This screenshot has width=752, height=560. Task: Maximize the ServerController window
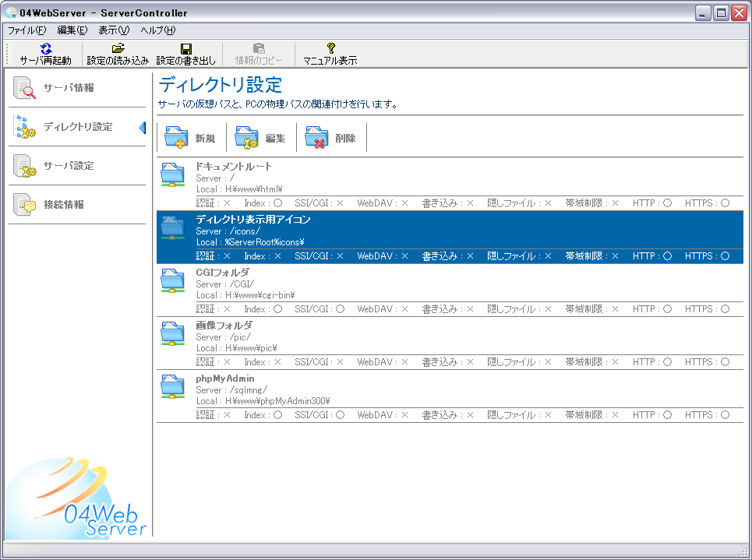(721, 13)
